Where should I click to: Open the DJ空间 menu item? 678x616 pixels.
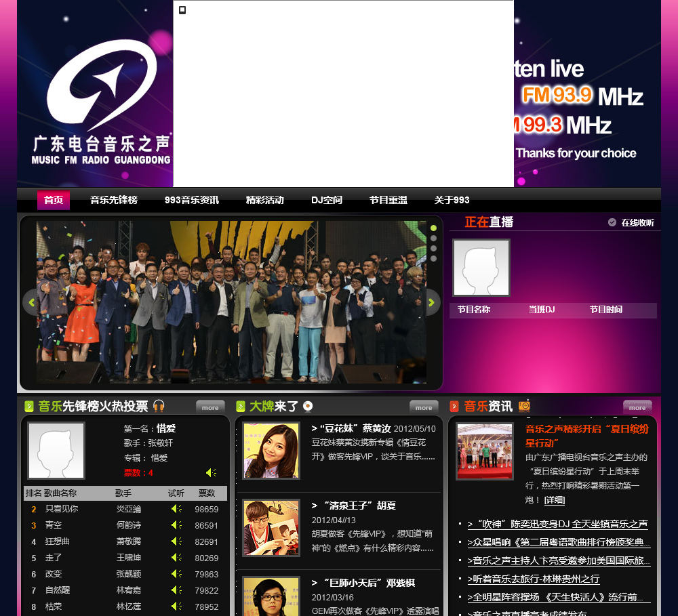(327, 200)
